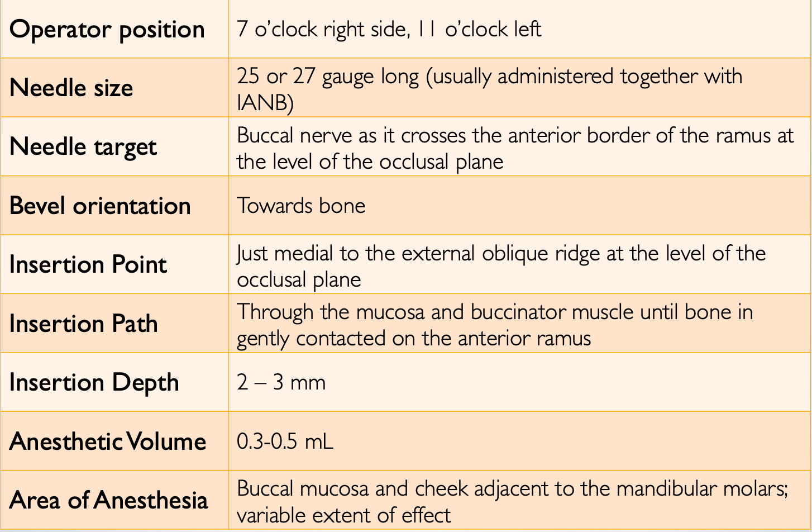
Task: Select the "0.3-0.5 mL" value
Action: [285, 442]
